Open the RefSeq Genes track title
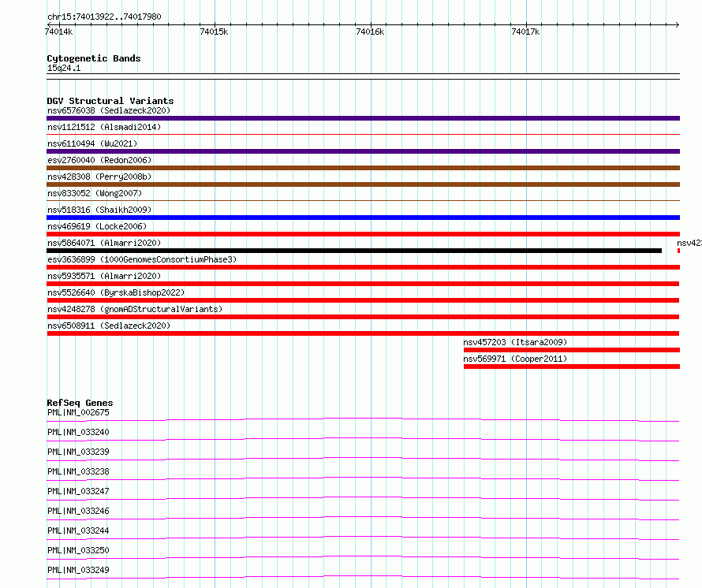 tap(80, 403)
